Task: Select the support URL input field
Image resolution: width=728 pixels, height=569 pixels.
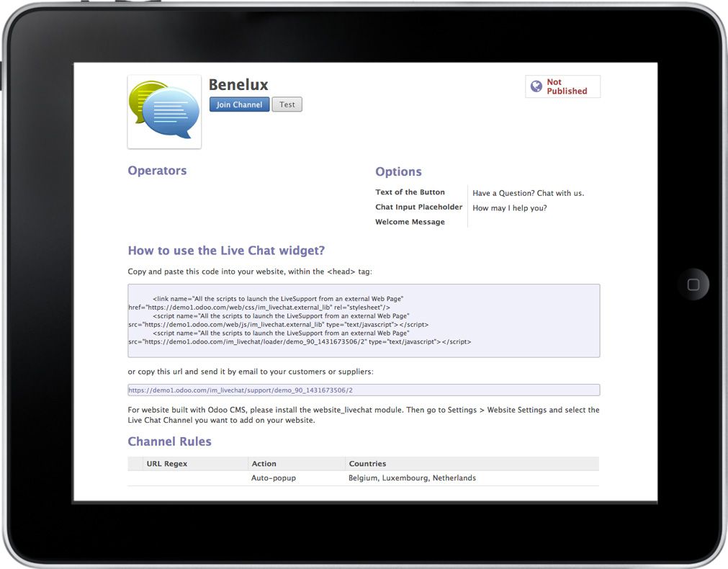Action: [x=364, y=390]
